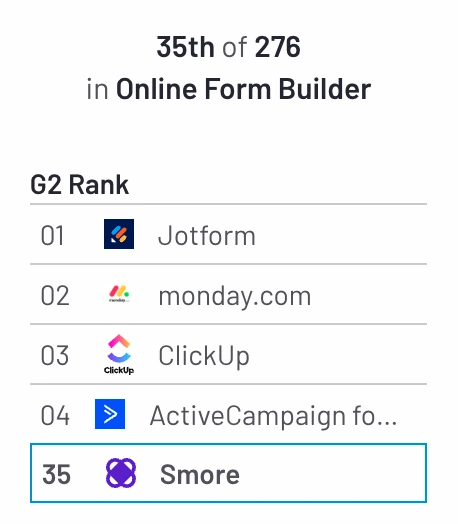Open the monday.com product link
This screenshot has width=458, height=524.
(x=235, y=296)
